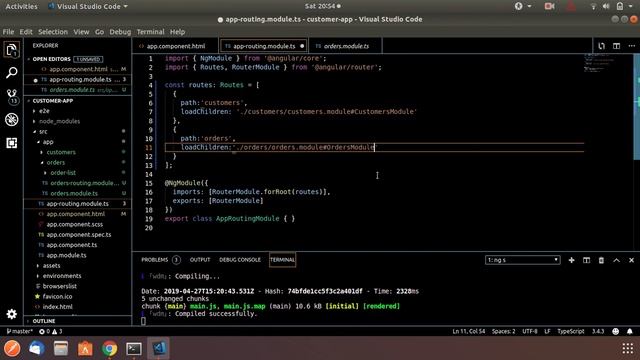The image size is (640, 360).
Task: Change encoding via UTF-8 status item
Action: point(530,331)
